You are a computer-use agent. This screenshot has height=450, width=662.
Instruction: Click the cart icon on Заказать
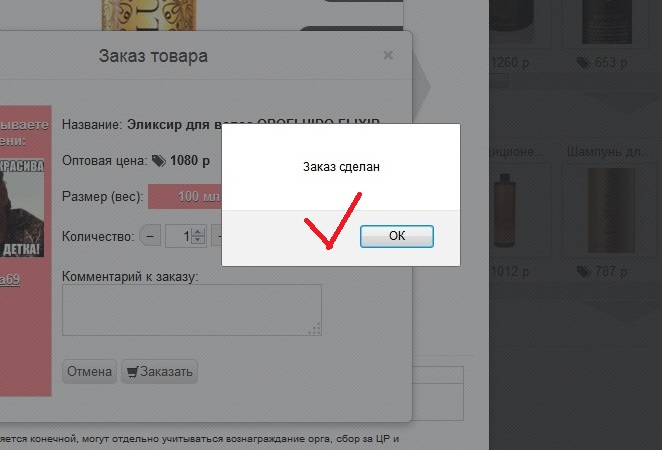pos(133,372)
